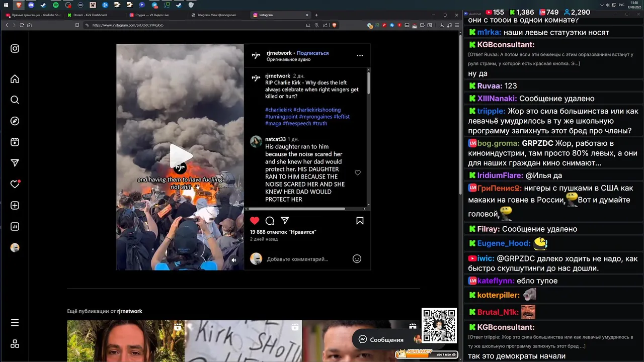Open Brave browser in taskbar
644x362 pixels.
tap(19, 5)
